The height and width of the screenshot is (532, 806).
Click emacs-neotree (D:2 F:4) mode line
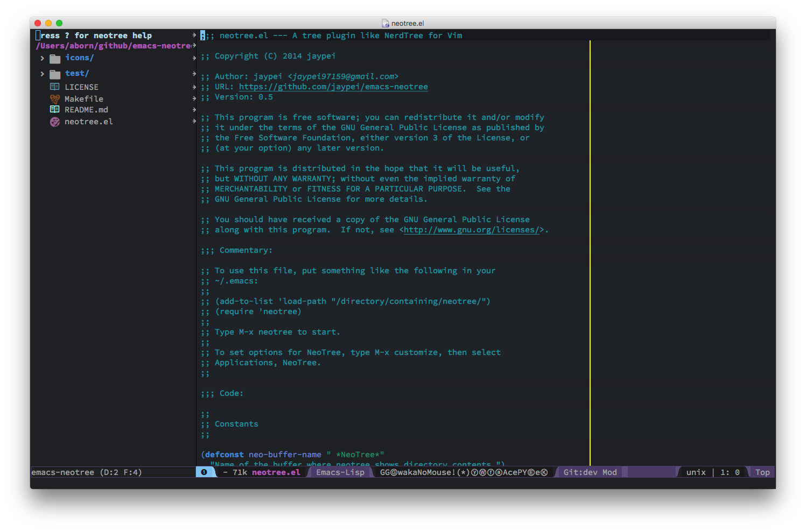[87, 472]
